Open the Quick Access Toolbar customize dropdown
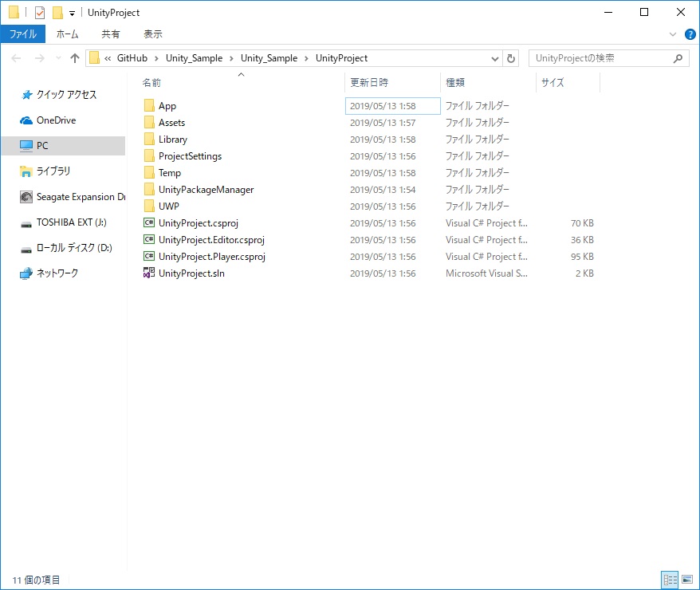Image resolution: width=700 pixels, height=590 pixels. click(x=72, y=14)
